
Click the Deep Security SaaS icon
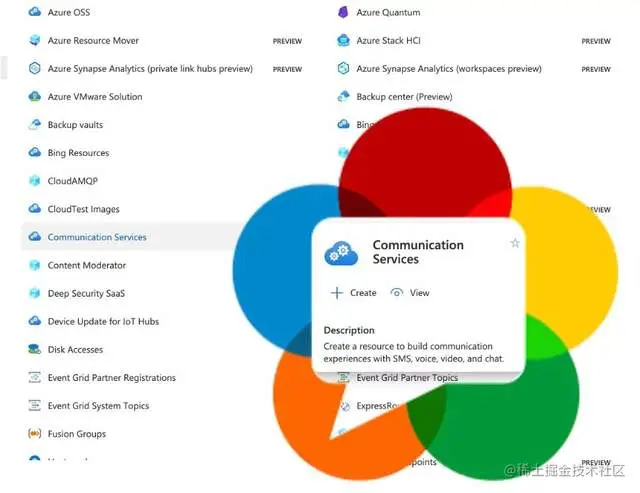coord(35,293)
